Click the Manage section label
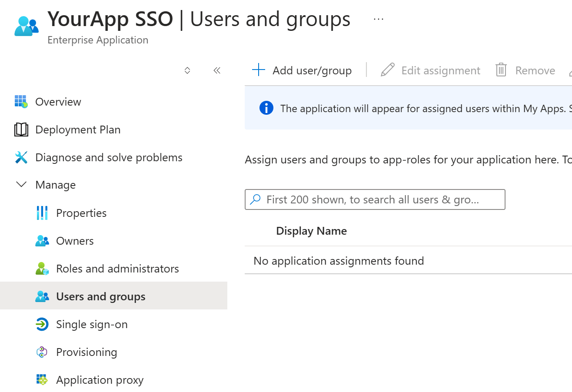 pyautogui.click(x=56, y=185)
